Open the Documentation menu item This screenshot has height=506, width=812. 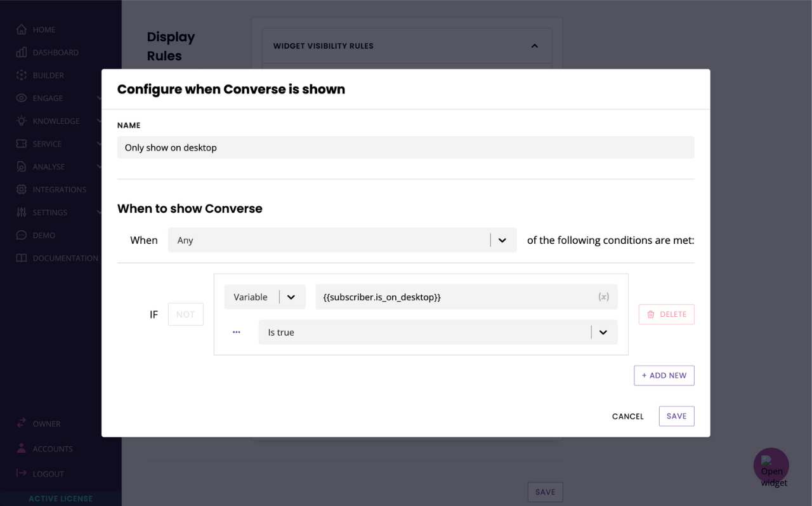[65, 258]
